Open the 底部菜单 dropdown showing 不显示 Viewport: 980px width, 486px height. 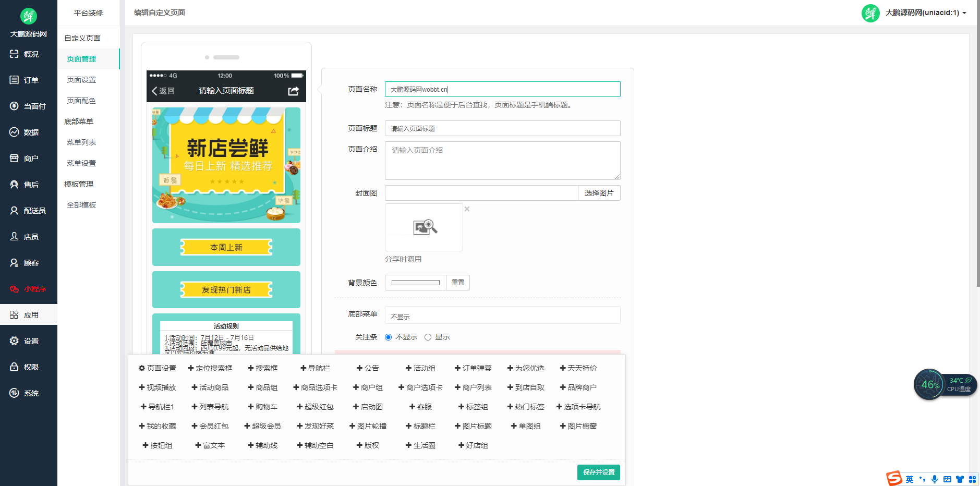tap(502, 315)
